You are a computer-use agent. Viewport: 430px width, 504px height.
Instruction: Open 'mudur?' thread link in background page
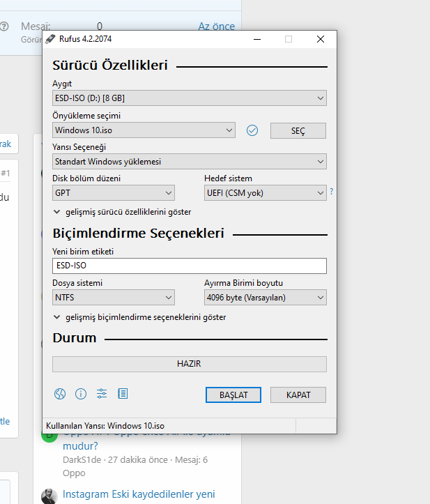coord(80,446)
